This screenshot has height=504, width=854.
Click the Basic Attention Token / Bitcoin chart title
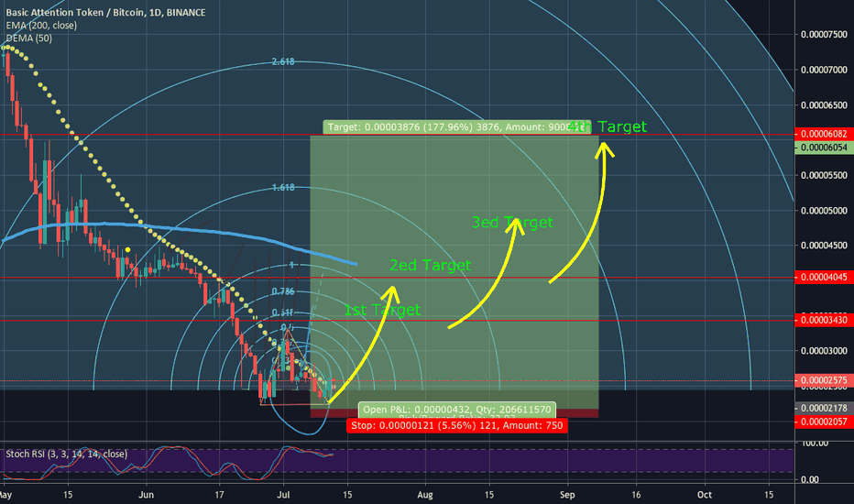105,12
